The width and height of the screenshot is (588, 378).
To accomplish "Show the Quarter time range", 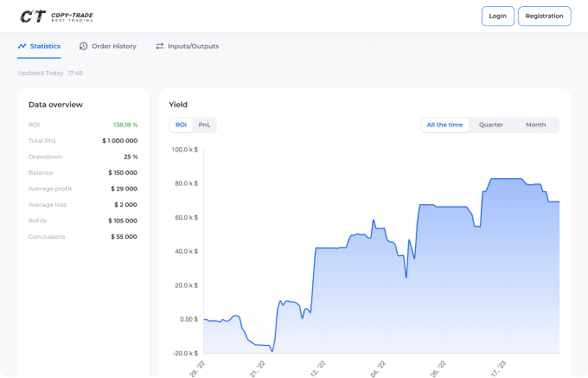I will (x=491, y=125).
